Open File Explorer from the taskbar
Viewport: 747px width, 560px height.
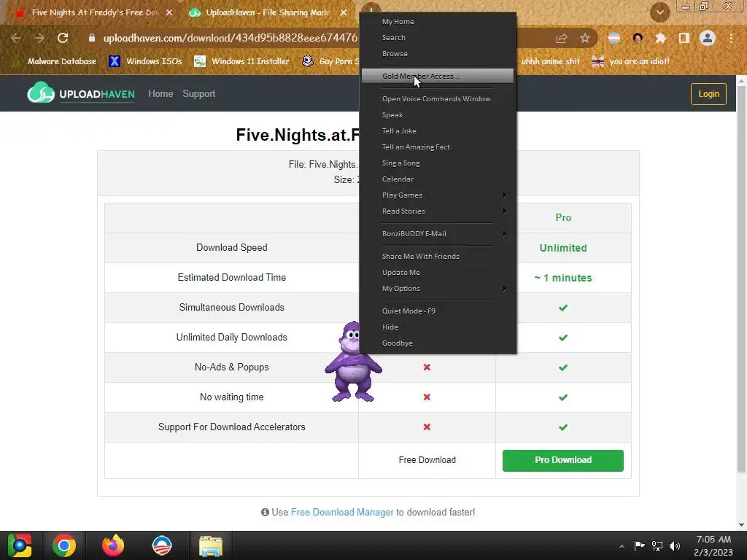click(x=211, y=545)
